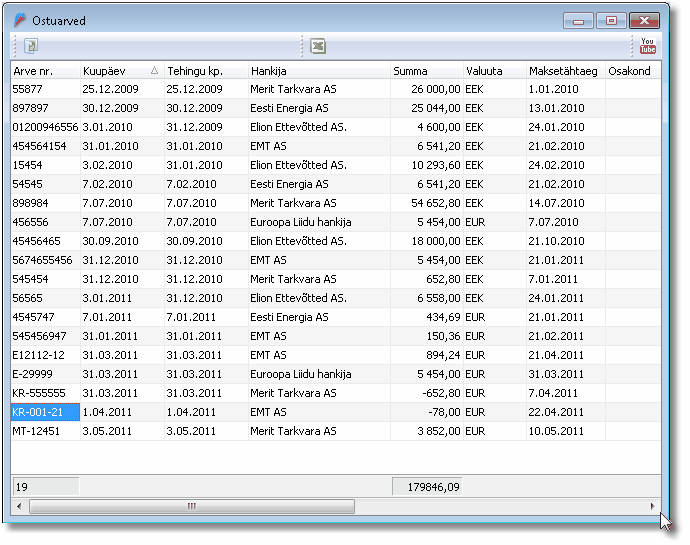Click the sum 54 652,80 cell
This screenshot has width=690, height=545.
point(427,203)
